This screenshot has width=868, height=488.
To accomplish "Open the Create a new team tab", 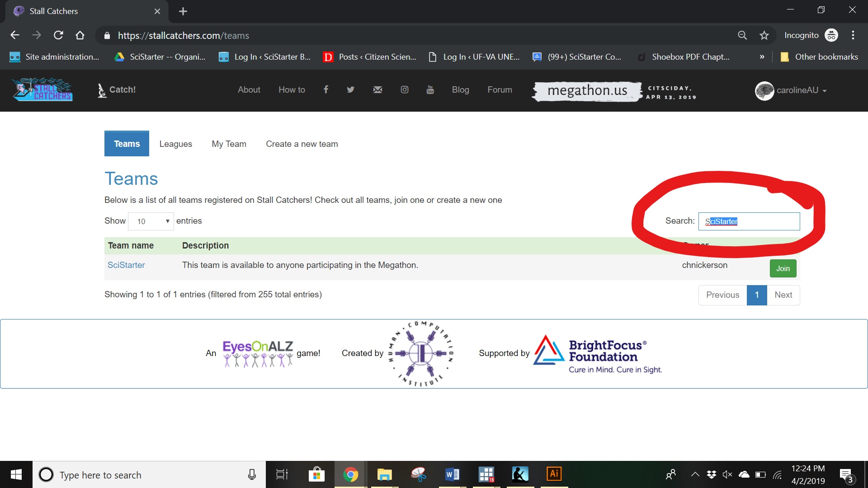I will pos(302,144).
